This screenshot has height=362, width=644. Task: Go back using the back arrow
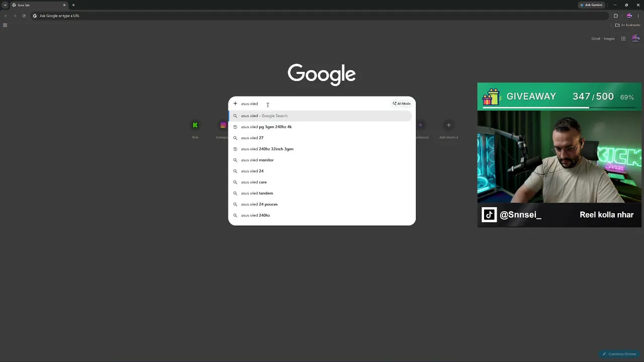pyautogui.click(x=6, y=16)
